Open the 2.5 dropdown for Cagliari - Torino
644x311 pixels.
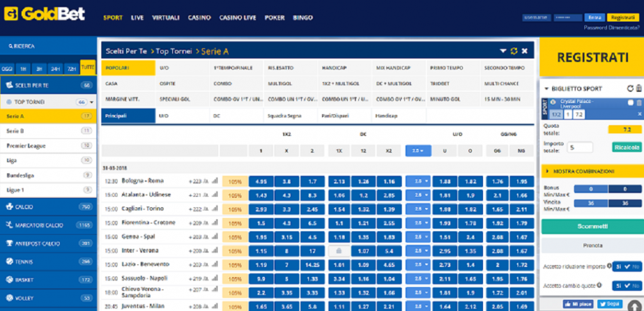click(x=418, y=209)
